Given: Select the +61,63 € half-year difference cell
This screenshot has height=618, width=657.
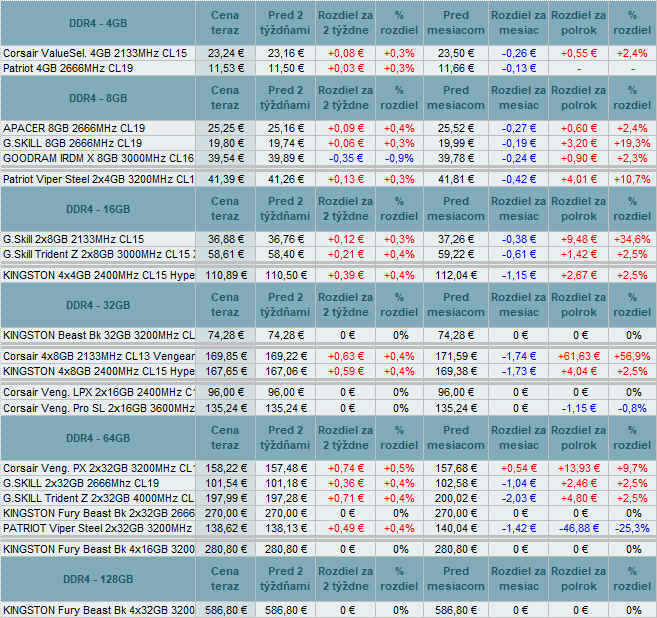Looking at the screenshot, I should pyautogui.click(x=579, y=356).
